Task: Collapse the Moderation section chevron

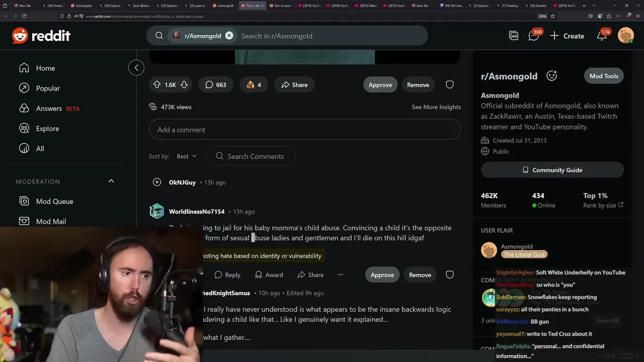Action: pyautogui.click(x=111, y=181)
